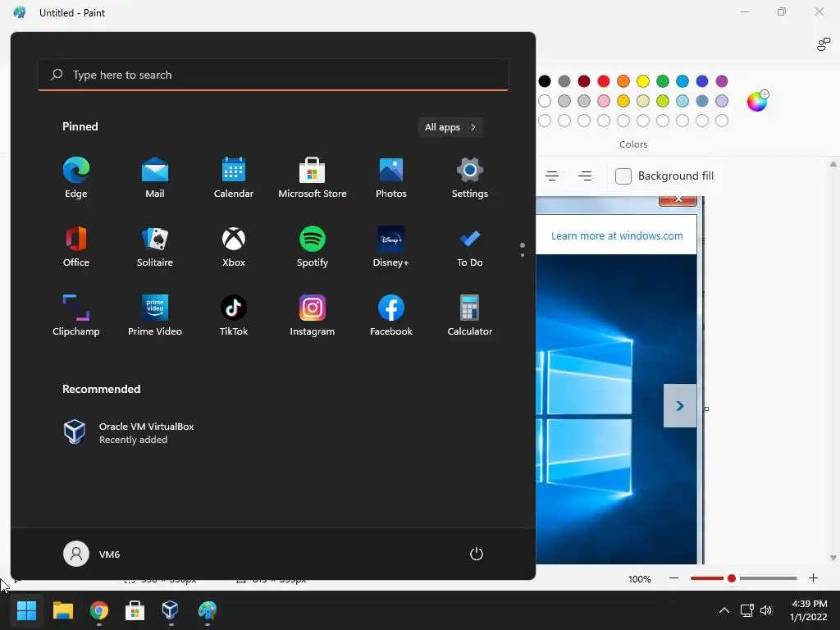Select the pink color swatch in Paint

point(604,101)
